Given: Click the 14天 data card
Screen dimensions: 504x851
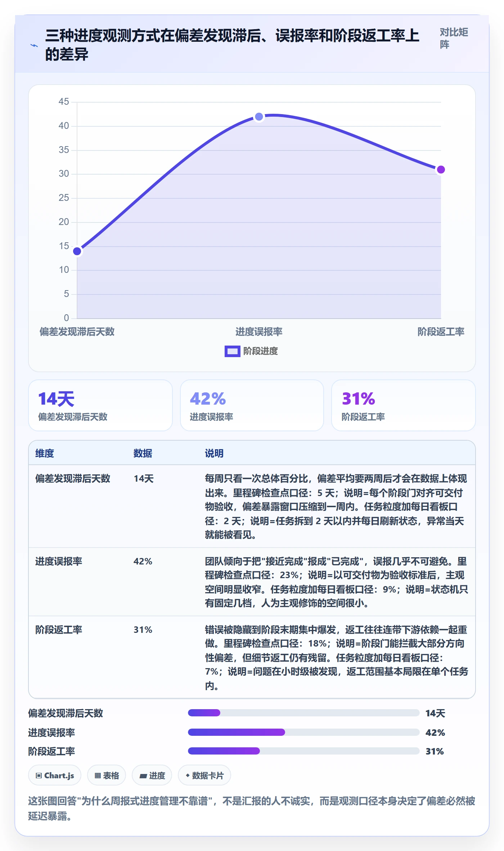Looking at the screenshot, I should pos(100,405).
